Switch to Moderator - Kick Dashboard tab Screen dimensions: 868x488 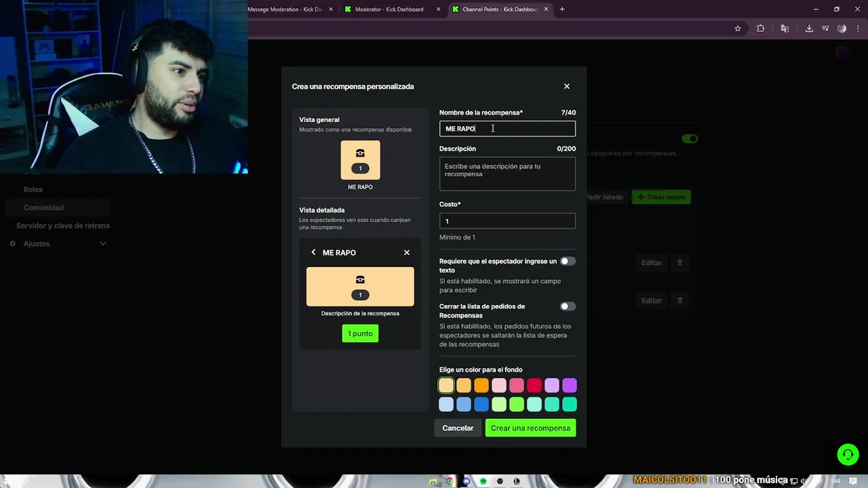[x=389, y=9]
